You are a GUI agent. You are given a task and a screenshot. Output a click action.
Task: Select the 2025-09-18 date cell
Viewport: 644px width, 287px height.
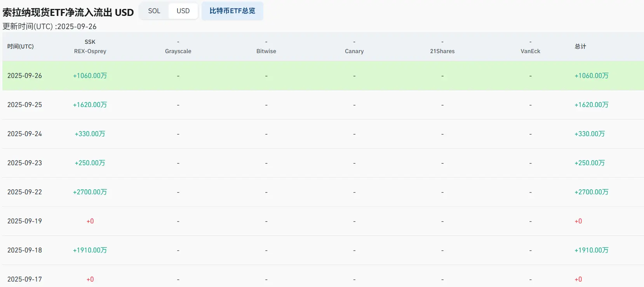coord(24,250)
